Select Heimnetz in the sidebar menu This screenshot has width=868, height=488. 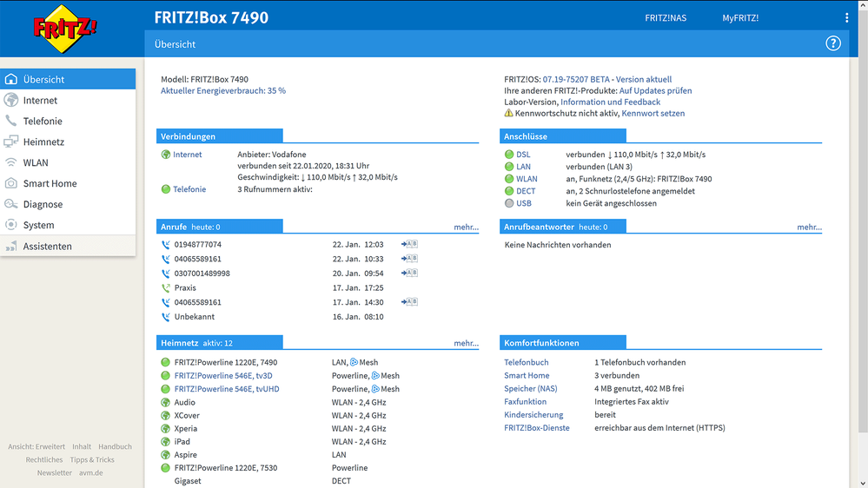coord(68,142)
